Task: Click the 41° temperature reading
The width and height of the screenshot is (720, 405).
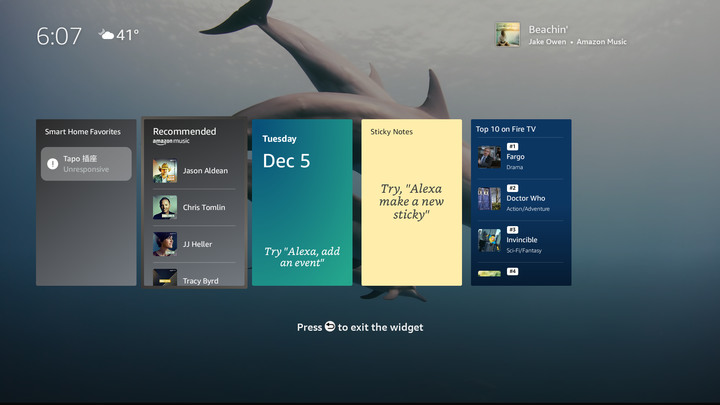Action: click(128, 35)
